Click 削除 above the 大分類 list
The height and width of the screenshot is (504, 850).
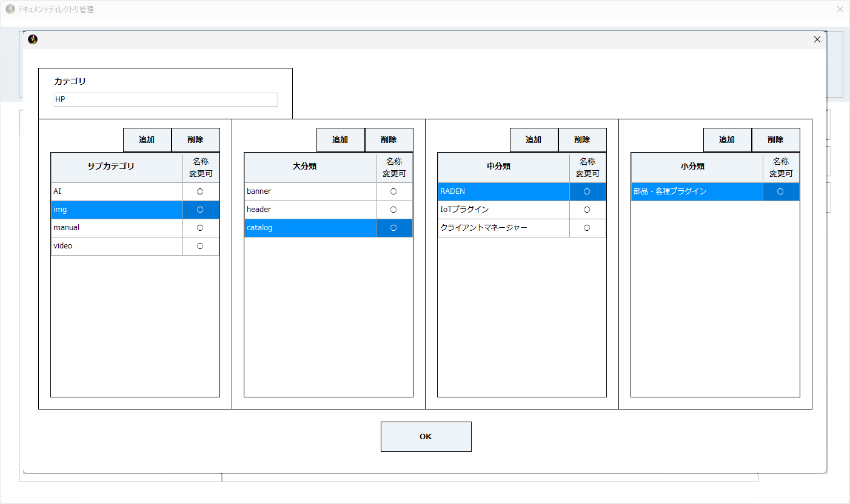(389, 140)
